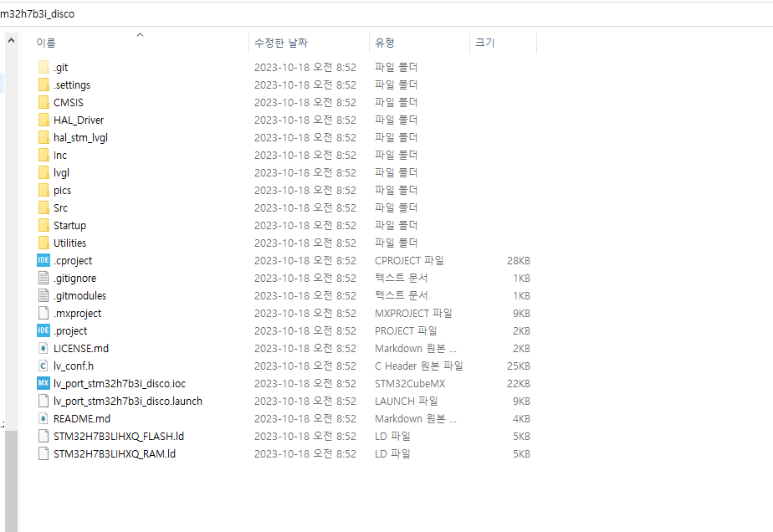The height and width of the screenshot is (532, 773).
Task: Click the navigation pane scrollbar thumb
Action: 12,481
